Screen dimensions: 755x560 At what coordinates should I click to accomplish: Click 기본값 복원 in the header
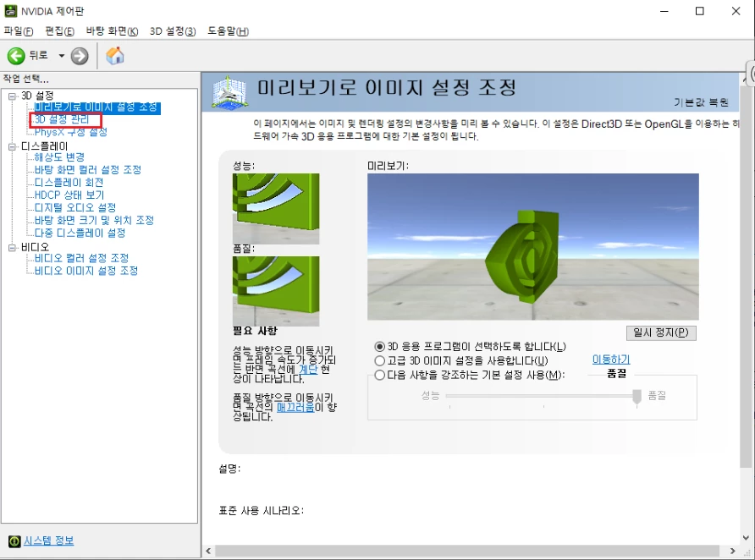point(701,102)
